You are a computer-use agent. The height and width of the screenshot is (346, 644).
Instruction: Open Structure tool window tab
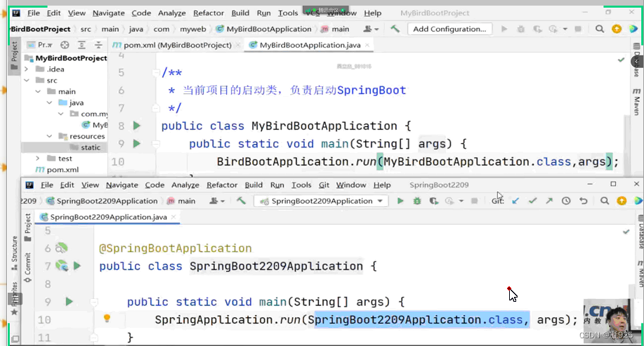[x=14, y=253]
